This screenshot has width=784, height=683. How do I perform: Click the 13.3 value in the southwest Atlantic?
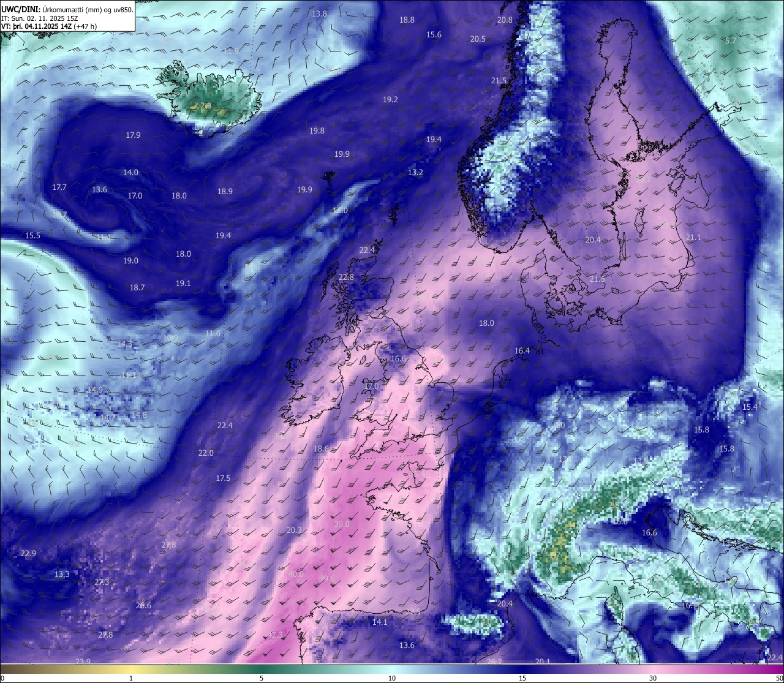62,574
